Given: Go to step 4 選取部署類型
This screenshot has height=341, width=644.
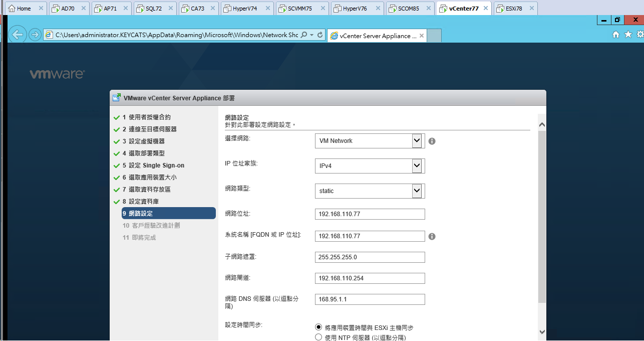Looking at the screenshot, I should (x=147, y=153).
